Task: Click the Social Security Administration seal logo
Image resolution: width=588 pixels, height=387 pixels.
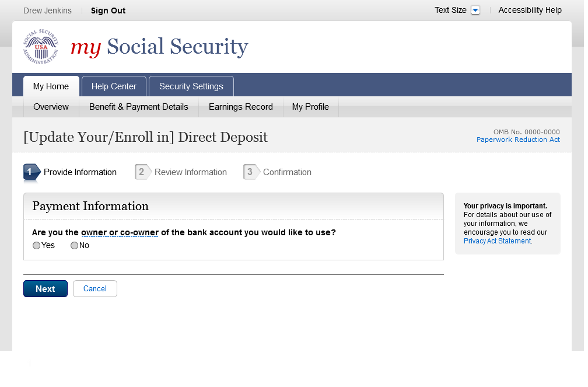Action: click(41, 47)
